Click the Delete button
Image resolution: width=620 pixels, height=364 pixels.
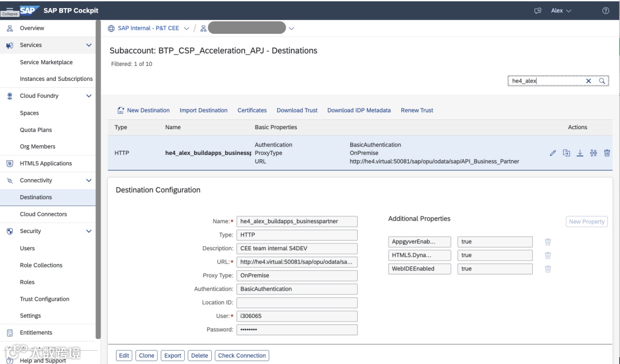200,356
